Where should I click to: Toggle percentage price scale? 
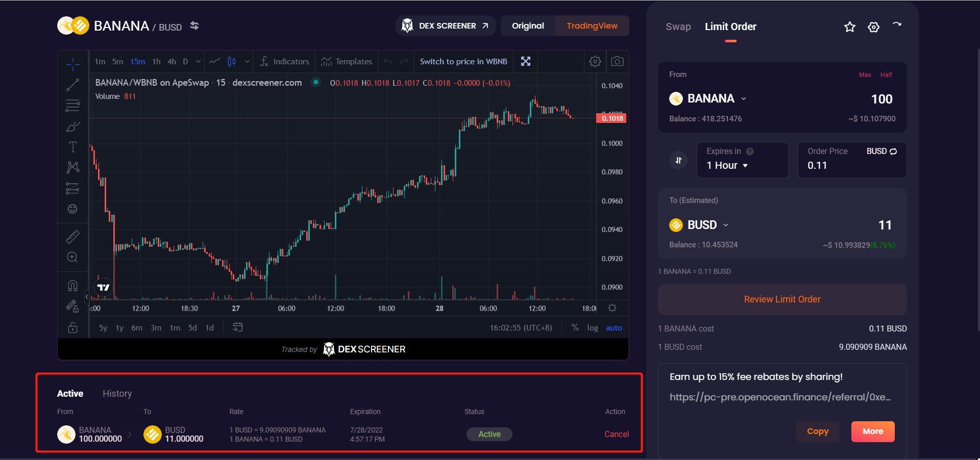point(575,327)
